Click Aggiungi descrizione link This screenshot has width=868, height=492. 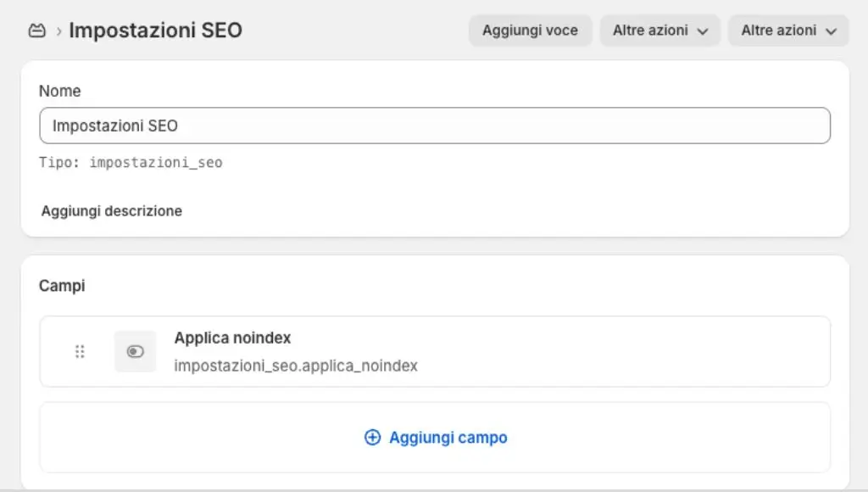point(110,210)
